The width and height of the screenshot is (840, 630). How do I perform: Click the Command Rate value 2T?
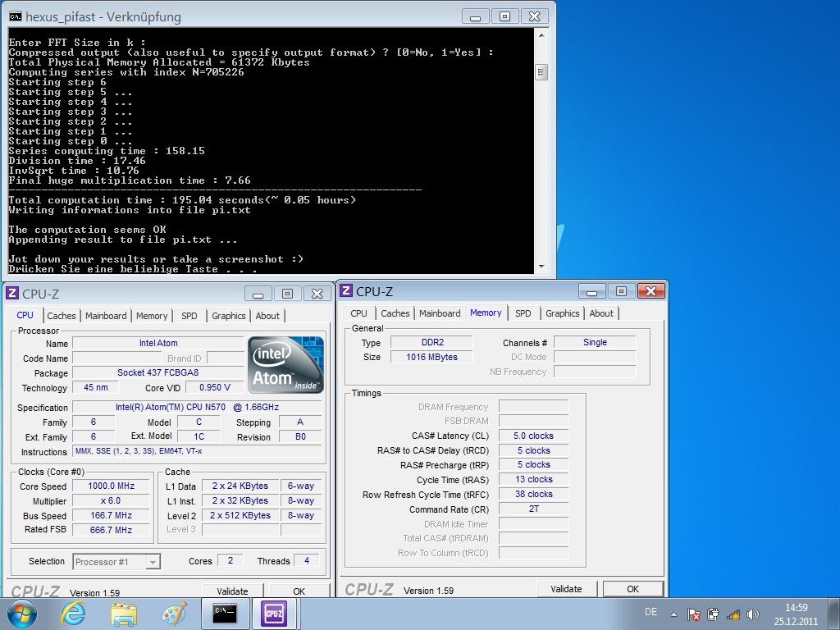533,509
